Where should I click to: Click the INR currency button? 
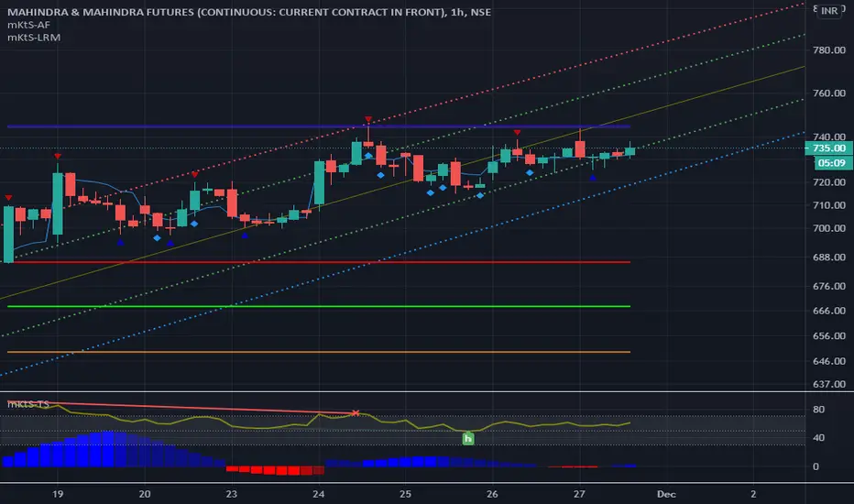pos(829,11)
